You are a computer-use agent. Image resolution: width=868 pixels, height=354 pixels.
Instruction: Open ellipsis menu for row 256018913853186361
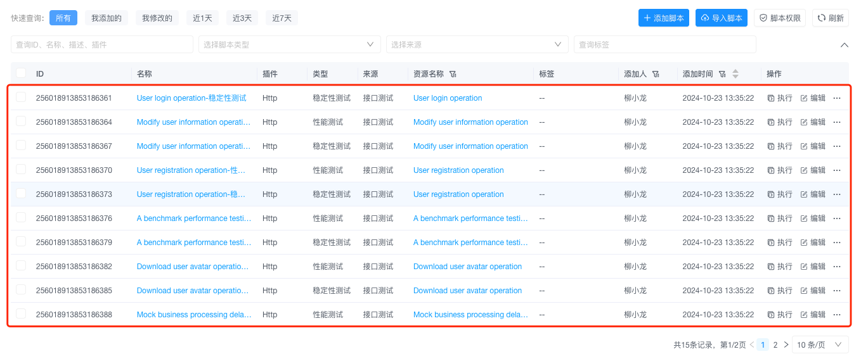837,98
